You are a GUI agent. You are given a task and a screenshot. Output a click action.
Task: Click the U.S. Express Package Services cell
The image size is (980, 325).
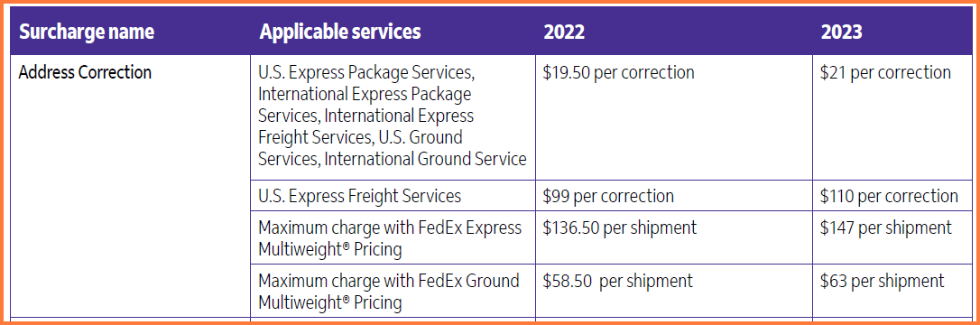click(393, 116)
